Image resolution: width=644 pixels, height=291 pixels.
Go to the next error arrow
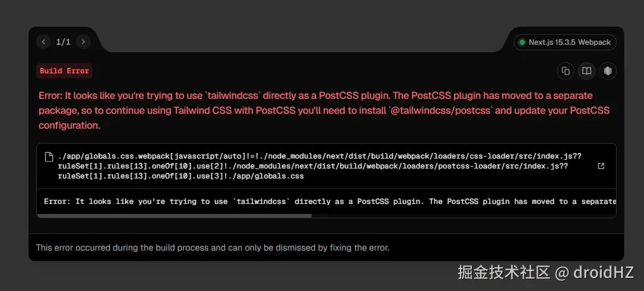(83, 42)
